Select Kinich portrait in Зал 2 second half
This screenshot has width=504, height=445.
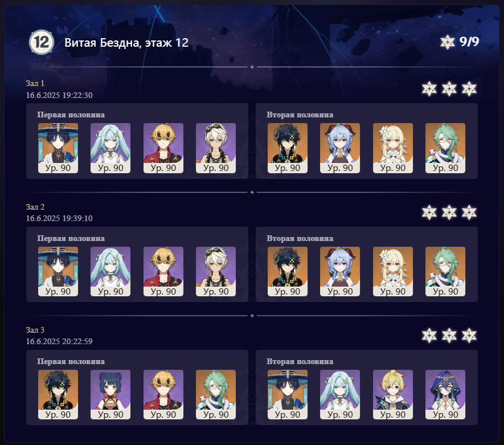pos(288,271)
